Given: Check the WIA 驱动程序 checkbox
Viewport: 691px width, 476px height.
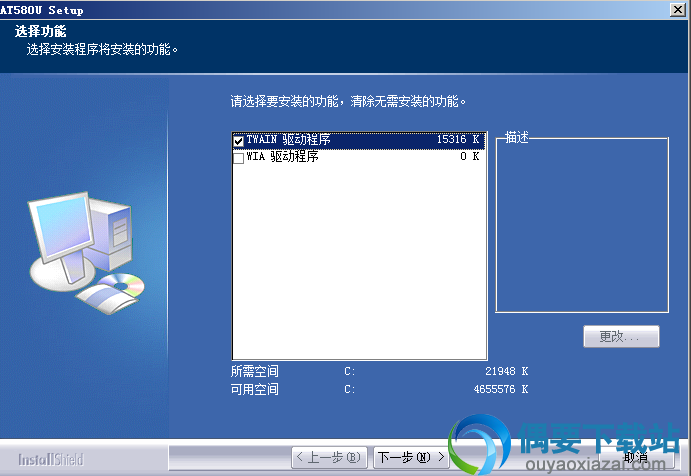Looking at the screenshot, I should 238,158.
